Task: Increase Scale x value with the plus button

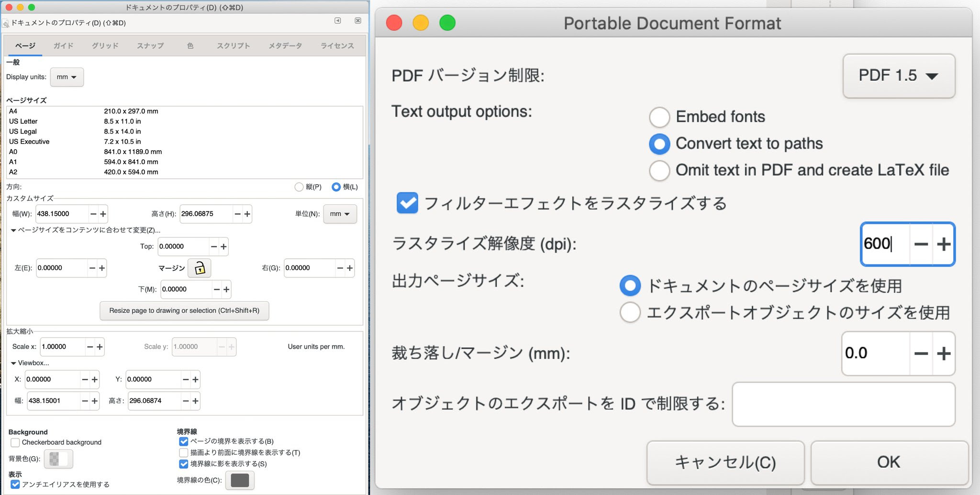Action: click(x=100, y=347)
